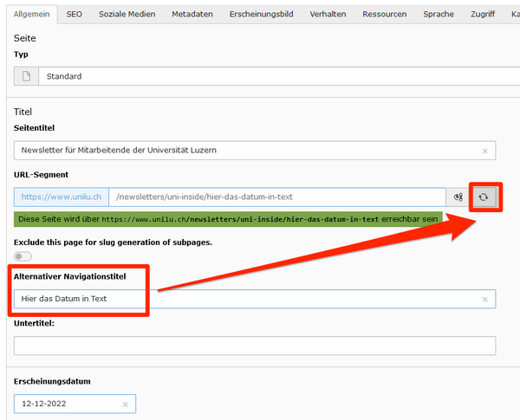Click the Erscheinungsdatum label
Image resolution: width=520 pixels, height=420 pixels.
tap(52, 381)
